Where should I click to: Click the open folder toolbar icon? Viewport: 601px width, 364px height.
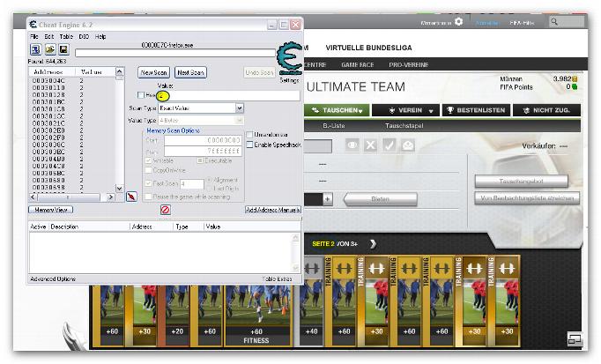click(49, 49)
